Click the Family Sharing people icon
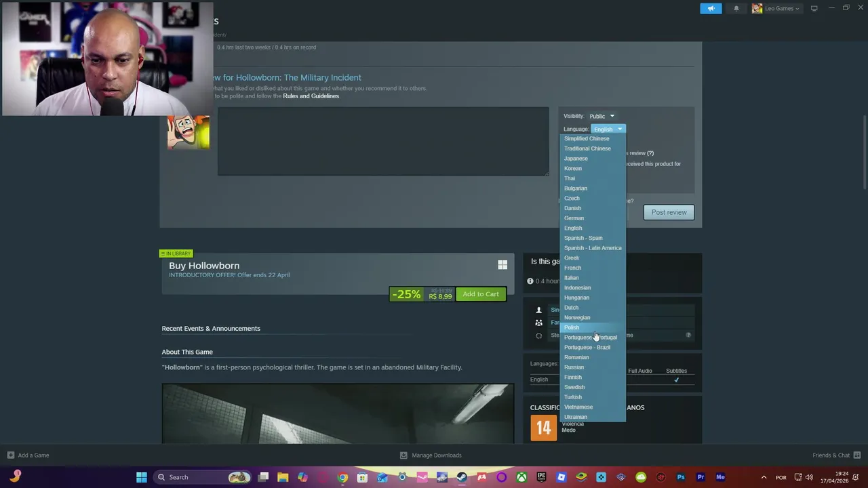 pyautogui.click(x=539, y=323)
